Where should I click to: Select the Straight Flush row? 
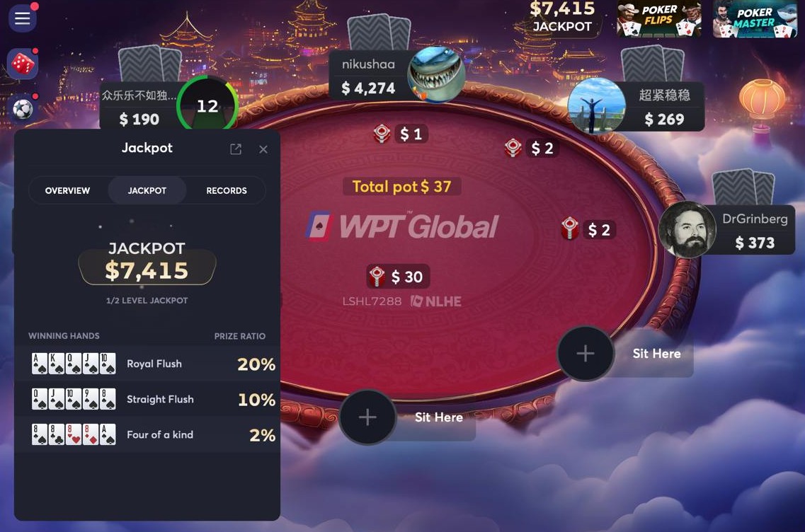click(x=147, y=399)
